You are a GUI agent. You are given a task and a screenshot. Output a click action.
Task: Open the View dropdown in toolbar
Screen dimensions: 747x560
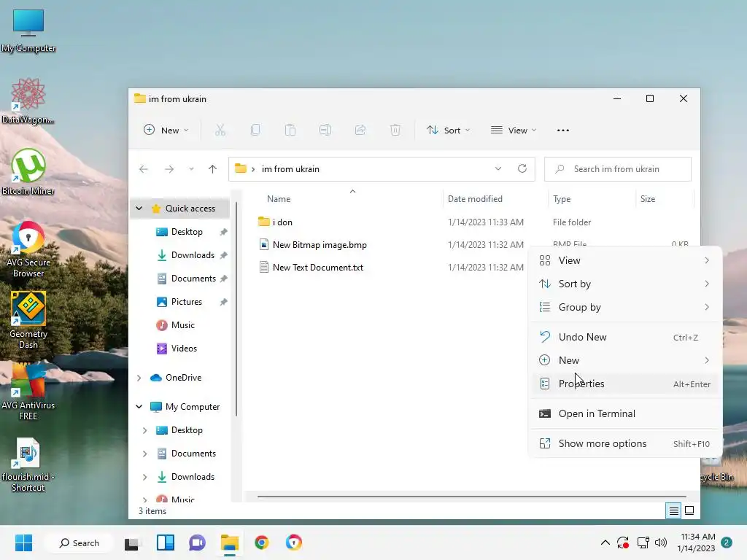click(514, 130)
